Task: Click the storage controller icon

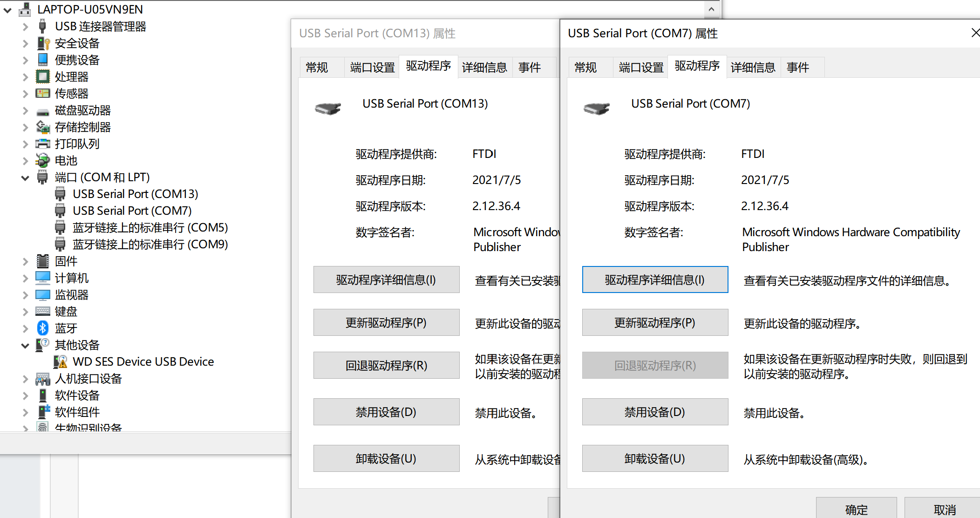Action: click(x=43, y=127)
